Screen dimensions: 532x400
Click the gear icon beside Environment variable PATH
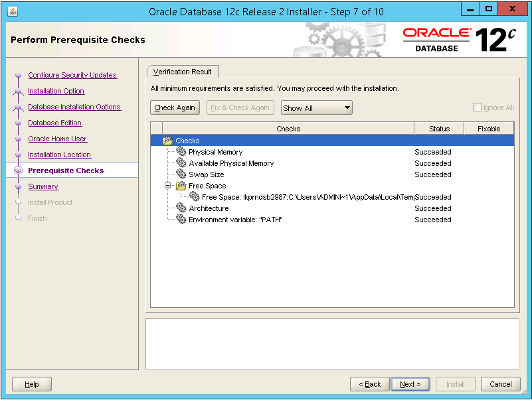[x=181, y=220]
